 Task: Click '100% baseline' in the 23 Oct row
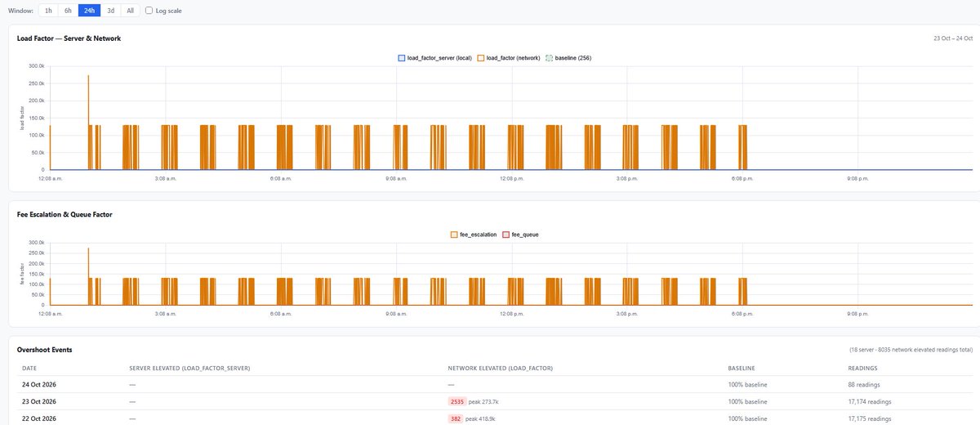[x=747, y=401]
